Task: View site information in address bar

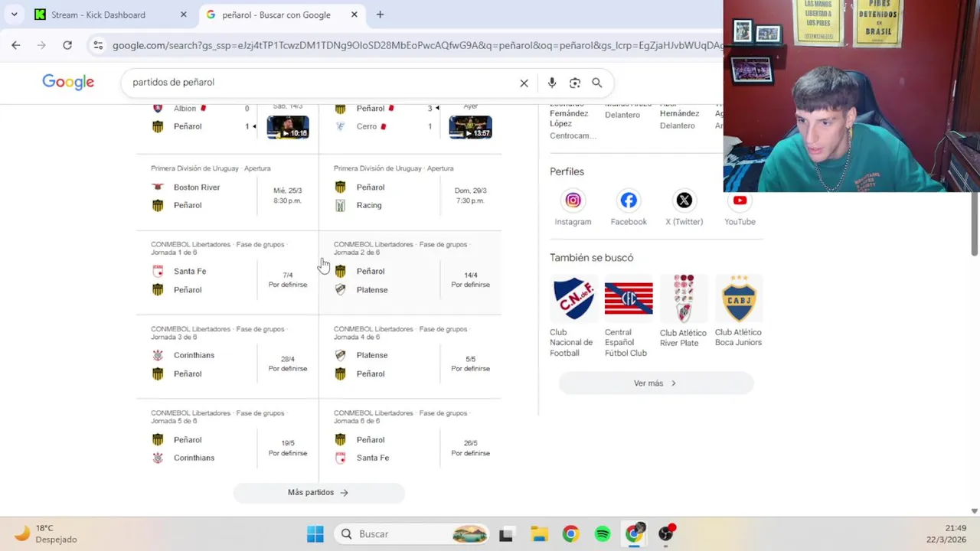Action: pos(98,45)
